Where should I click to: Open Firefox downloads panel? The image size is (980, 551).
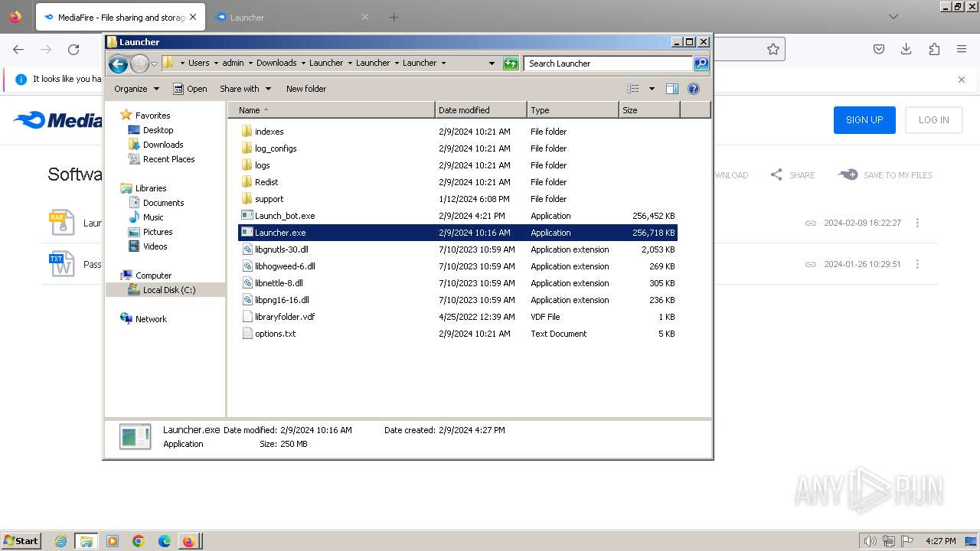tap(906, 49)
